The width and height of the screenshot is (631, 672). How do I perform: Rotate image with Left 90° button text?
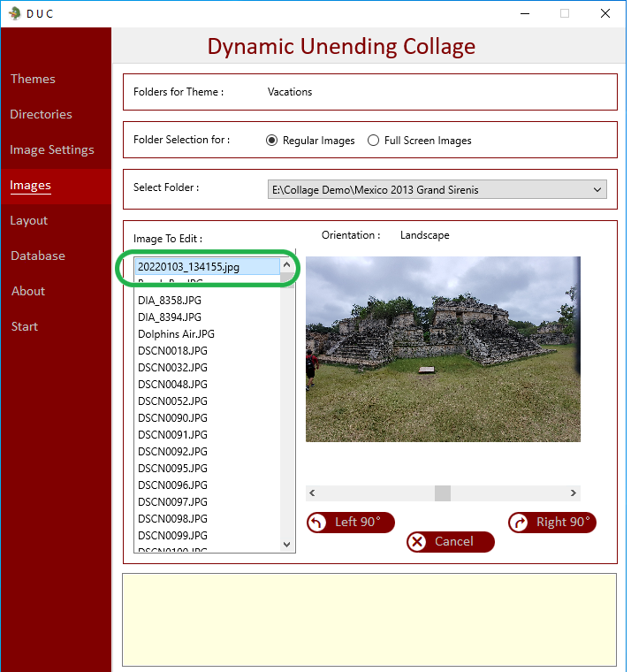click(x=358, y=522)
